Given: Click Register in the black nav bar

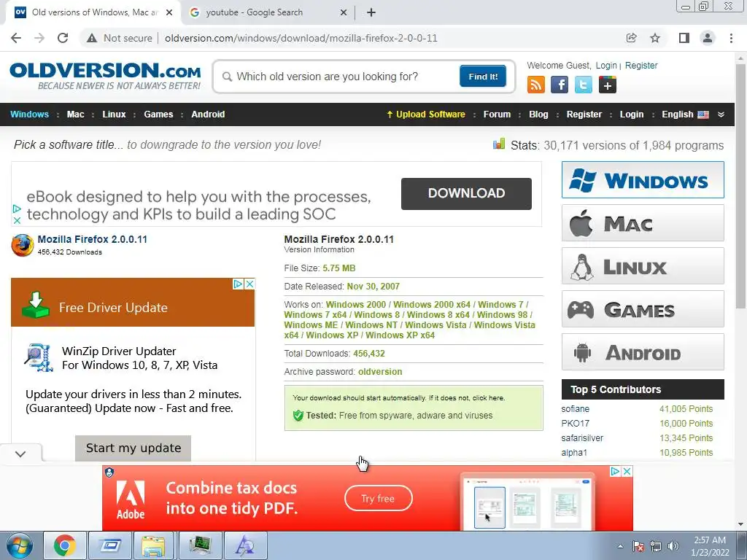Looking at the screenshot, I should (x=584, y=114).
